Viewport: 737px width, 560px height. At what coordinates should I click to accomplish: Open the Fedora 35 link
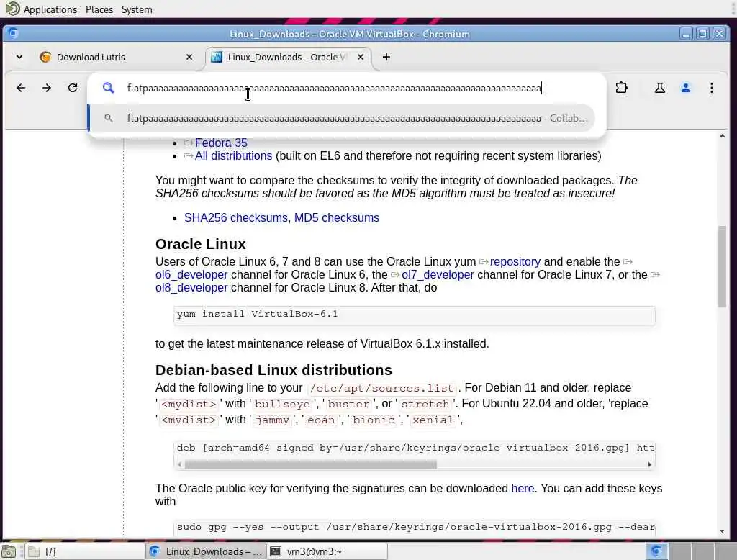[221, 143]
